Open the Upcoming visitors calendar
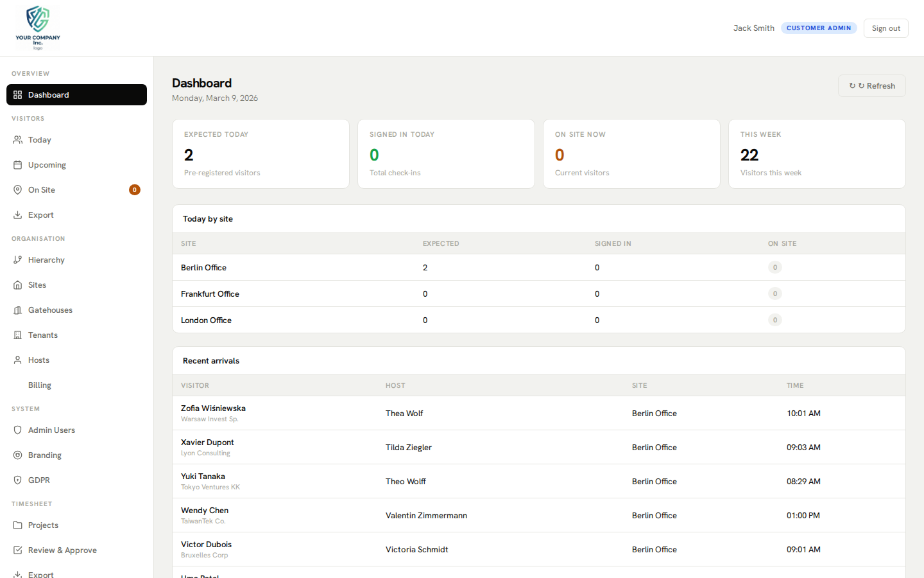Viewport: 924px width, 578px height. point(46,164)
